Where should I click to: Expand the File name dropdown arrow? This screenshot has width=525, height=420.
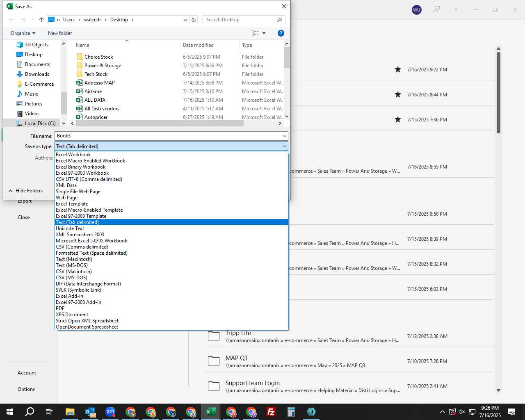(x=284, y=136)
